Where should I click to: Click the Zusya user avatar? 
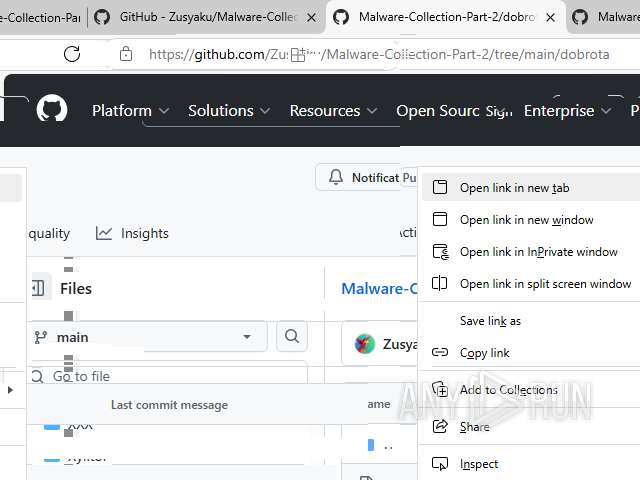[x=365, y=344]
